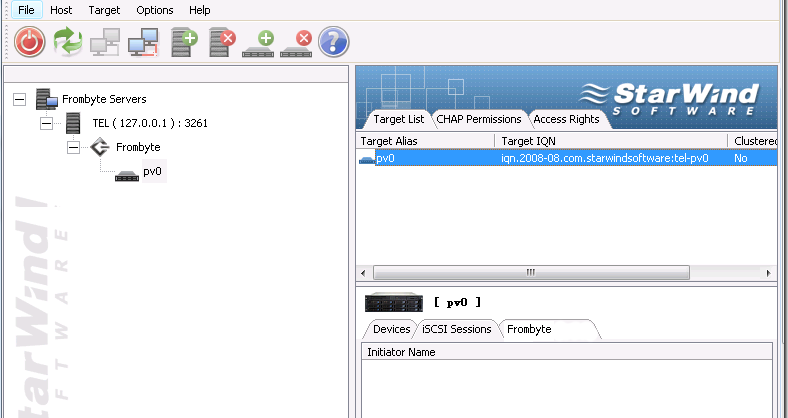The height and width of the screenshot is (418, 788).
Task: Switch to the iSCSI Sessions tab
Action: 456,329
